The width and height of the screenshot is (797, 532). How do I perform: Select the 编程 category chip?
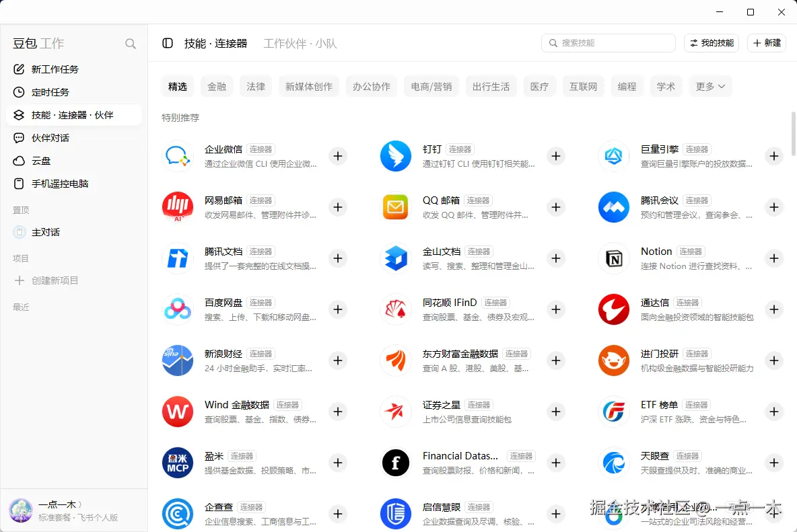click(627, 86)
